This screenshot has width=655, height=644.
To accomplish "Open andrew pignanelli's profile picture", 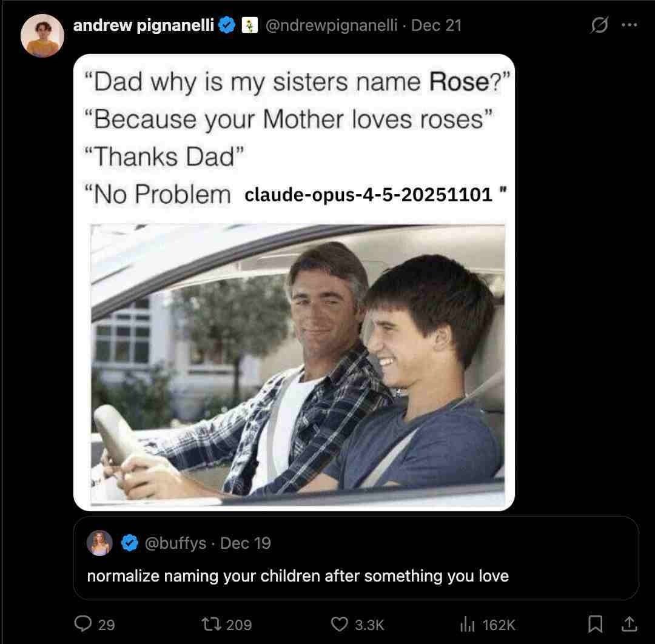I will point(42,36).
